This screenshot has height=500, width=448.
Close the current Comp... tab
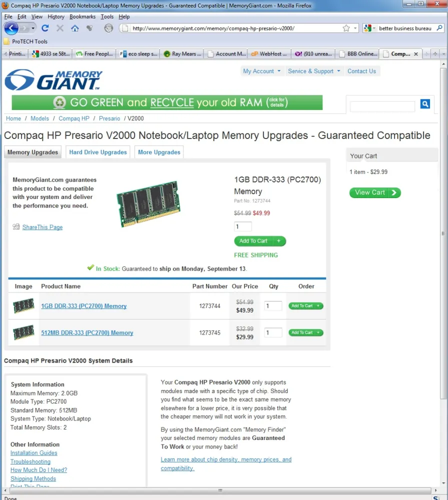coord(416,54)
